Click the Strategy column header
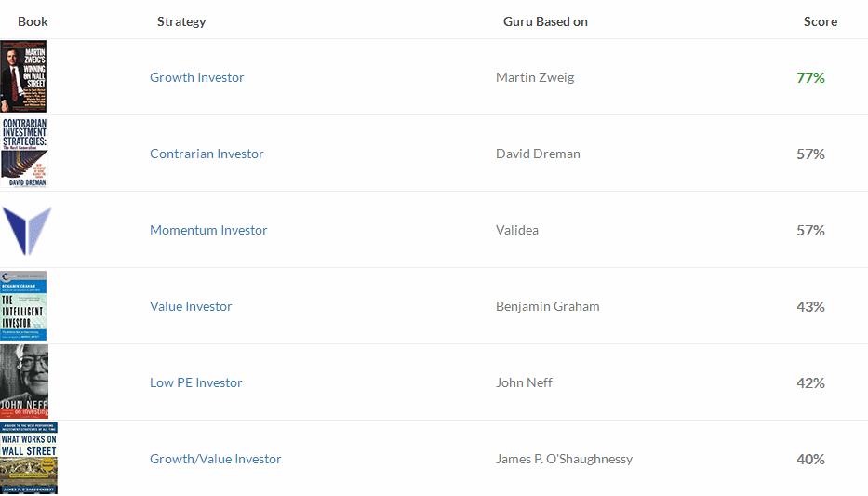Image resolution: width=868 pixels, height=496 pixels. pos(181,21)
